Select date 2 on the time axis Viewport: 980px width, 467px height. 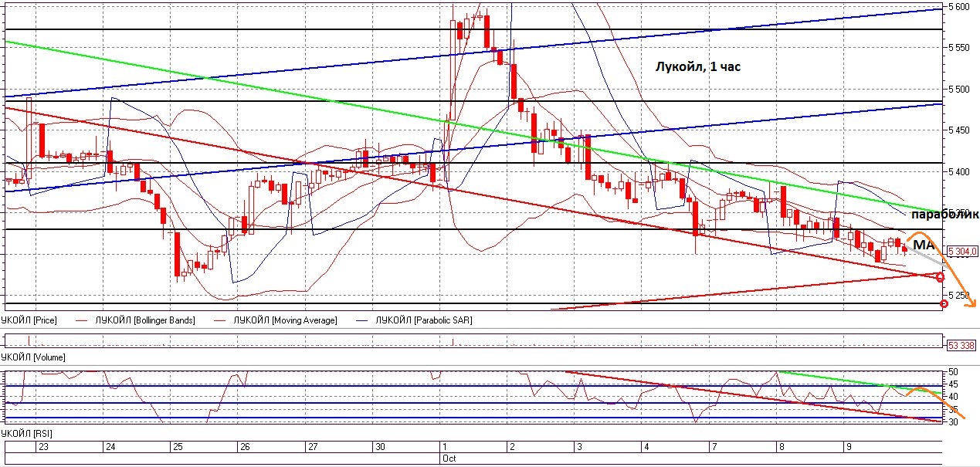[x=511, y=447]
